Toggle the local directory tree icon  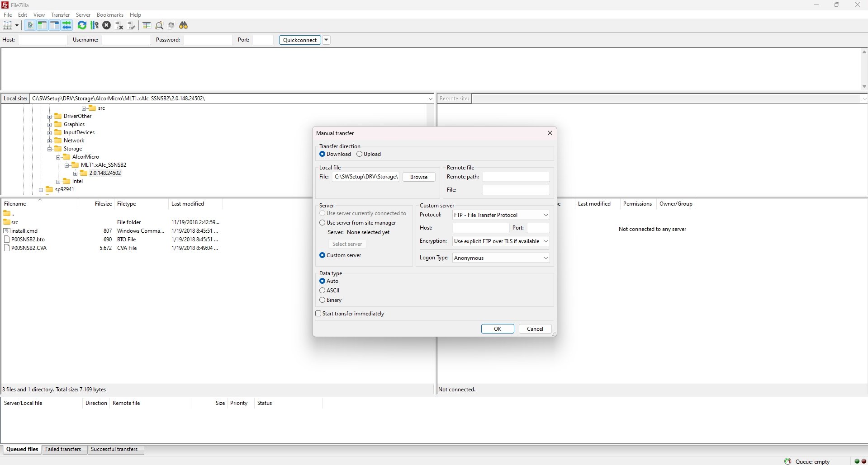(42, 25)
